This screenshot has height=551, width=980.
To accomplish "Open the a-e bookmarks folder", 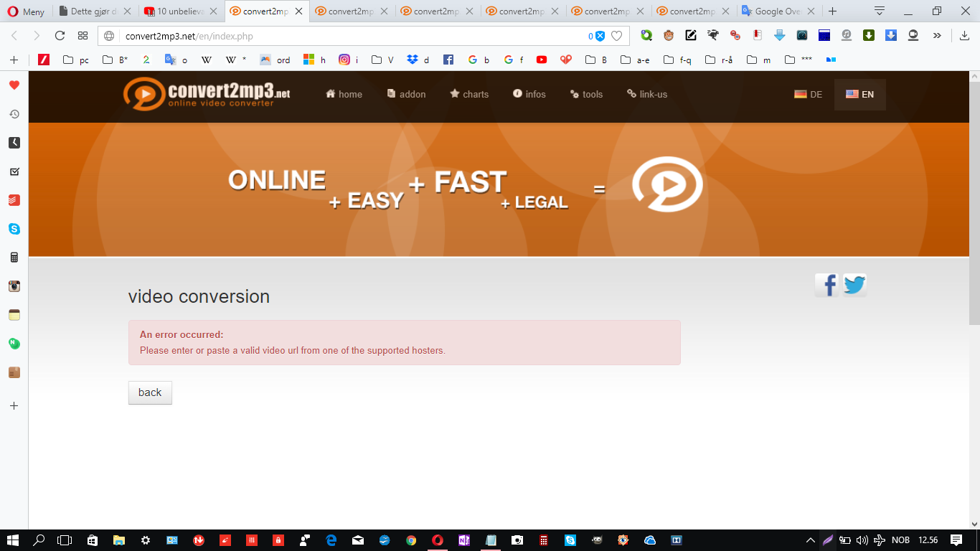I will pos(636,60).
